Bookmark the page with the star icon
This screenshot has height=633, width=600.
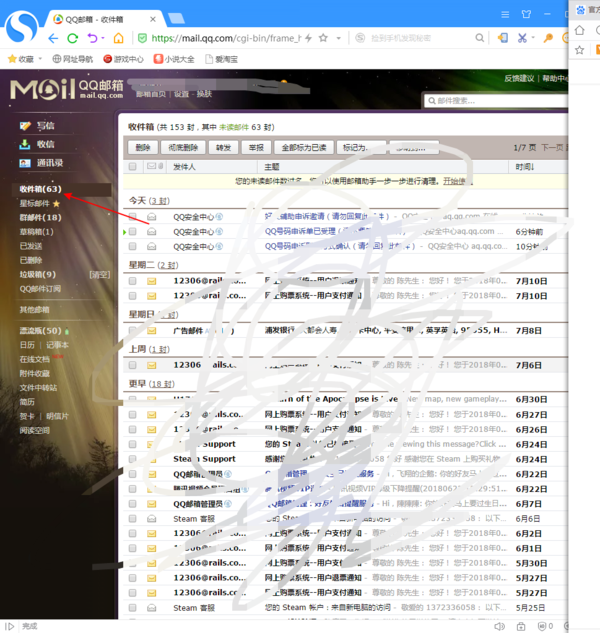point(323,38)
